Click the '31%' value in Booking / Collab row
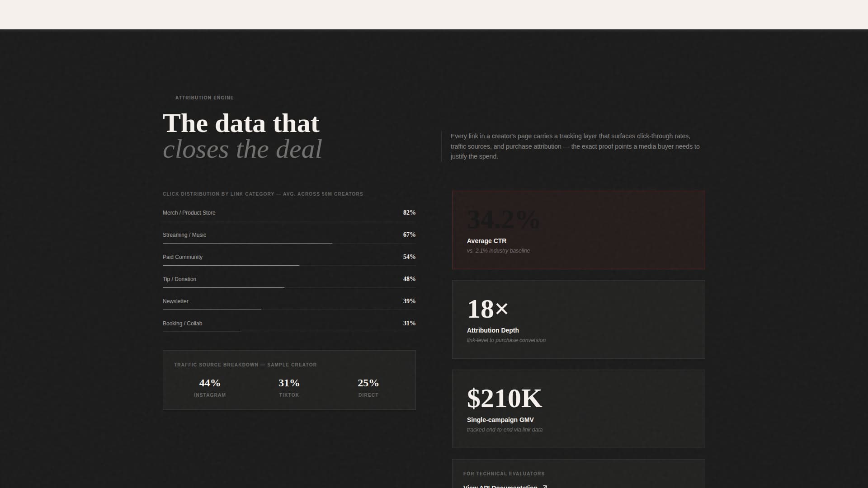The image size is (868, 488). tap(409, 323)
